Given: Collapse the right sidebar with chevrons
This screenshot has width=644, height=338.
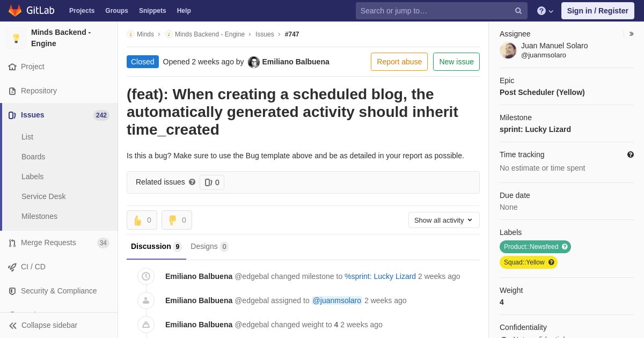Looking at the screenshot, I should click(631, 34).
